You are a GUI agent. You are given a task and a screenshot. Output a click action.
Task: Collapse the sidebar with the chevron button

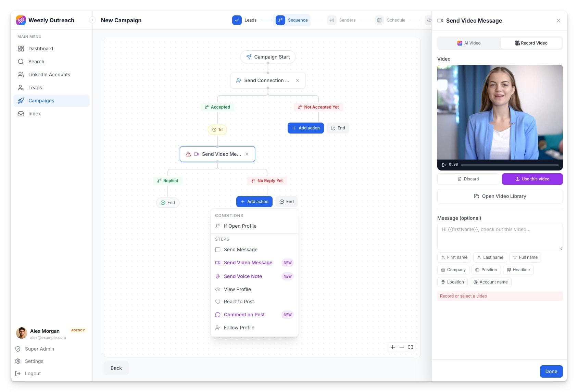pyautogui.click(x=92, y=20)
